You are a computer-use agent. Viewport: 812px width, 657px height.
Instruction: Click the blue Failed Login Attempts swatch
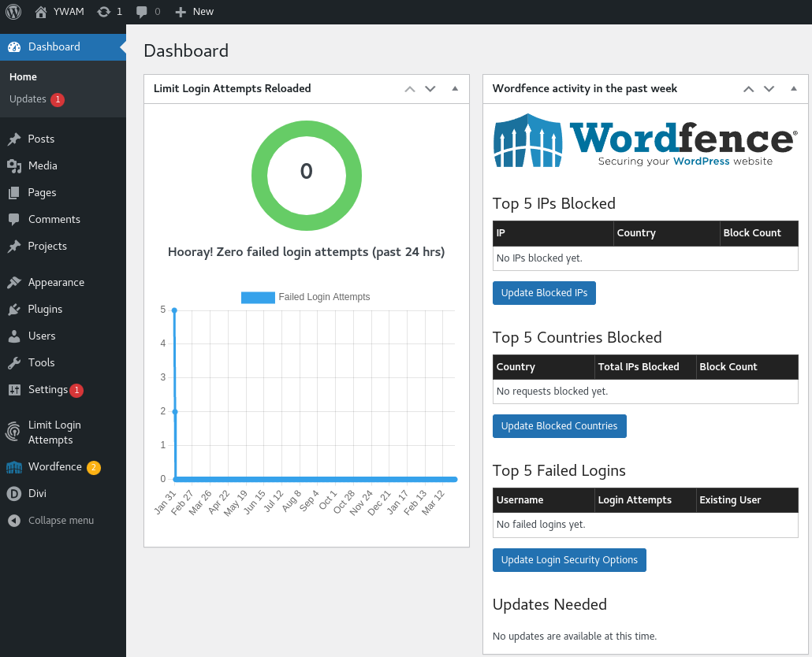[258, 298]
